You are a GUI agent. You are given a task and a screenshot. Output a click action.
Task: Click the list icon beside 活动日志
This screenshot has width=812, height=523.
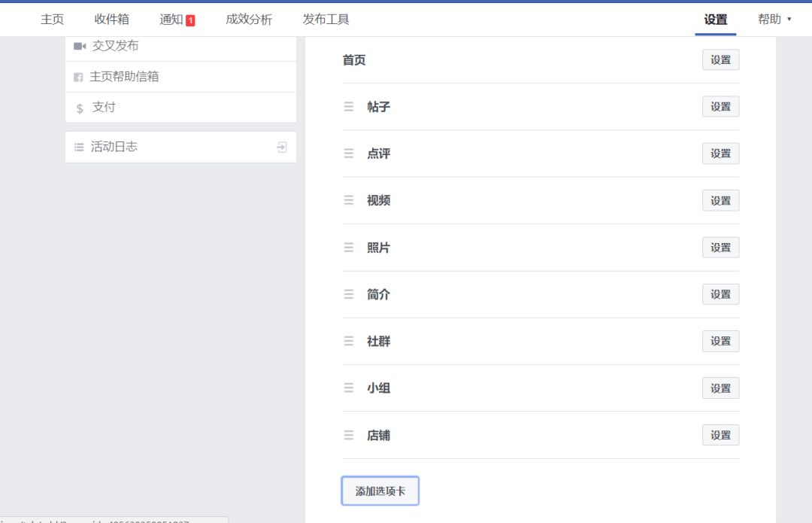[x=79, y=147]
